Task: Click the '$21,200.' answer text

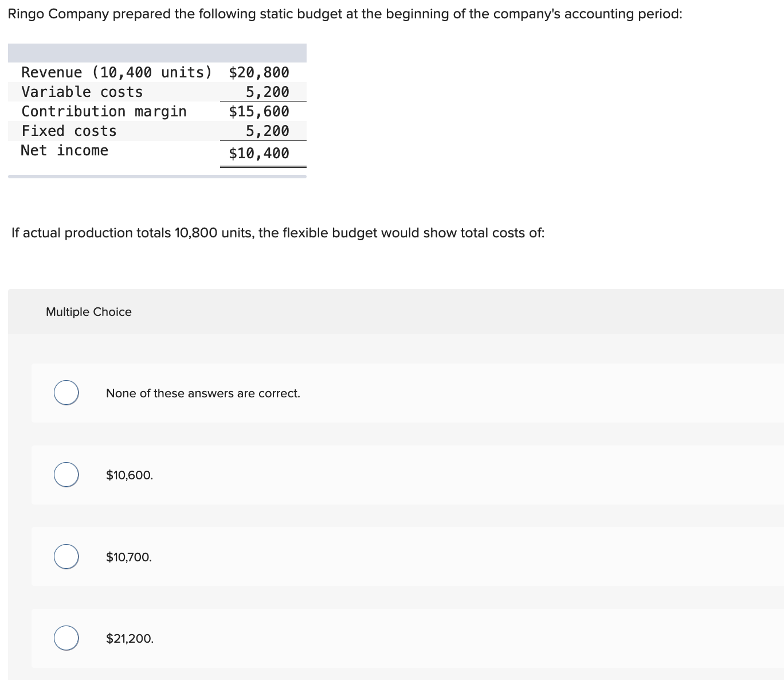Action: (x=130, y=639)
